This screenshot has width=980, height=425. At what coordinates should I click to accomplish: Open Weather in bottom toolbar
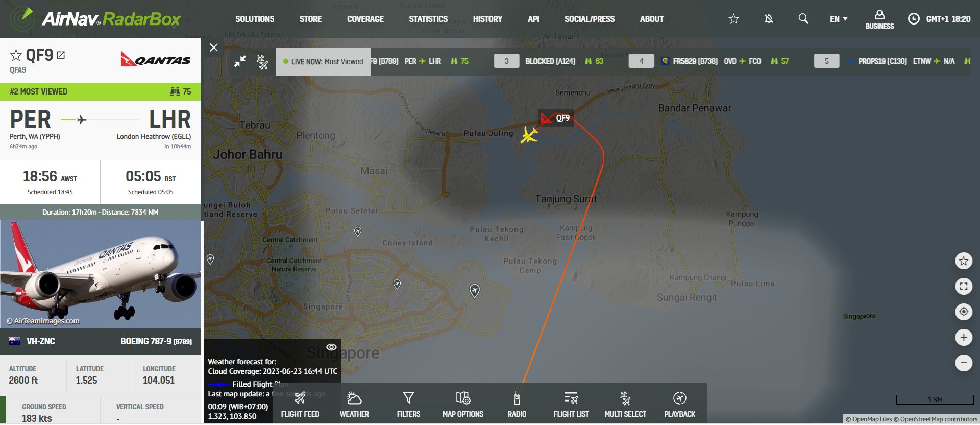click(354, 405)
